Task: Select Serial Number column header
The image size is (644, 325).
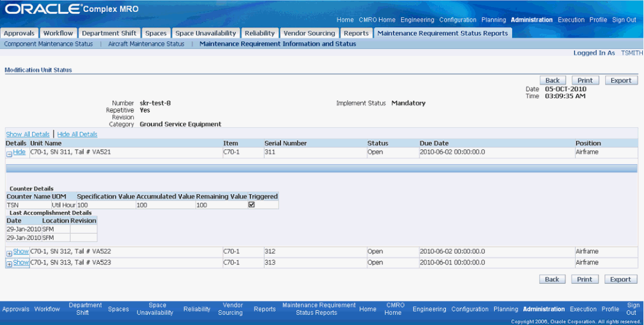Action: pyautogui.click(x=285, y=143)
